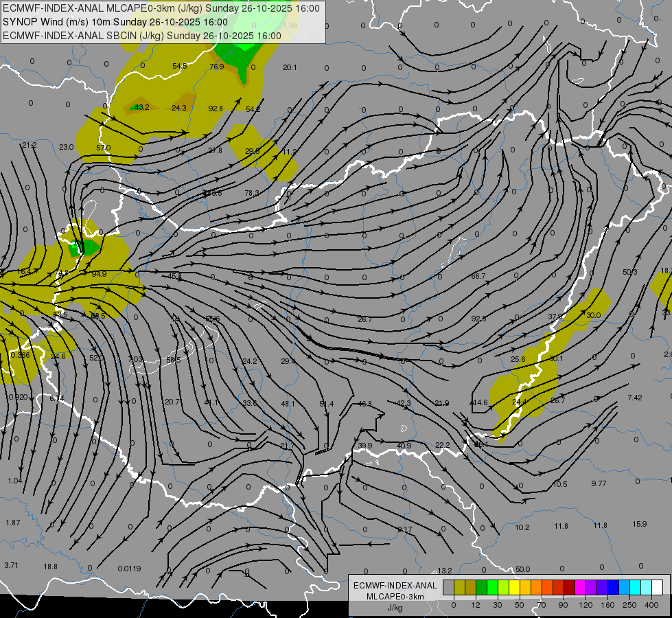Click the map value 51.4
This screenshot has width=672, height=618.
(327, 404)
